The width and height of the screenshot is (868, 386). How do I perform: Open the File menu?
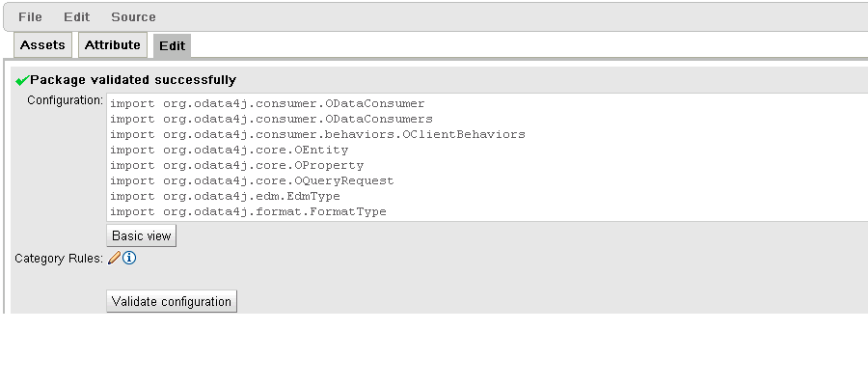[30, 17]
